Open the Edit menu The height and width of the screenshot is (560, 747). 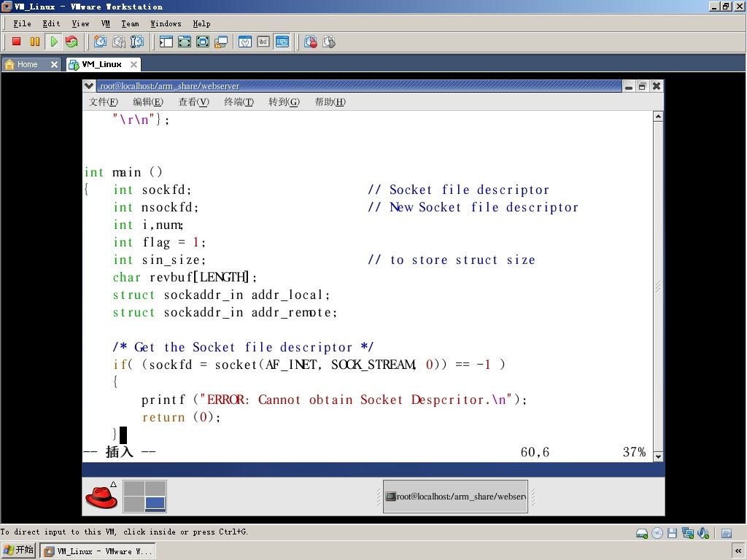click(x=52, y=23)
